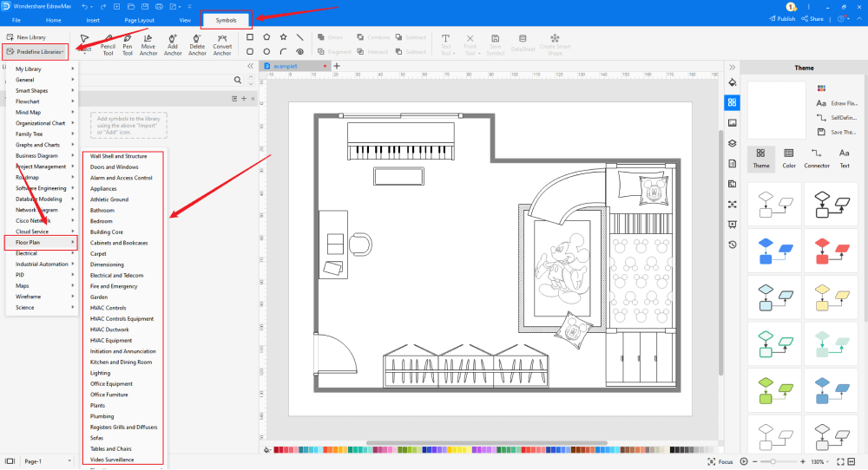
Task: Choose Doors and Windows library
Action: [x=114, y=167]
